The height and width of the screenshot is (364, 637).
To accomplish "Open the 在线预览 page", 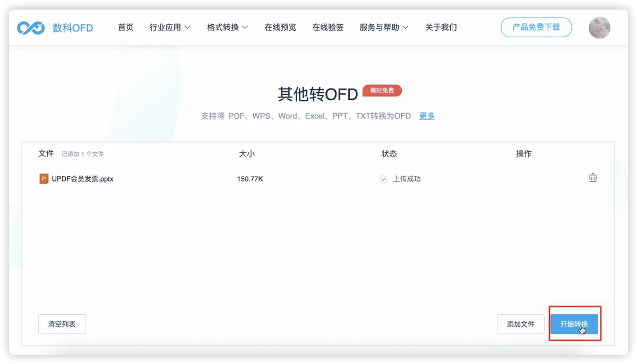I will [x=280, y=28].
